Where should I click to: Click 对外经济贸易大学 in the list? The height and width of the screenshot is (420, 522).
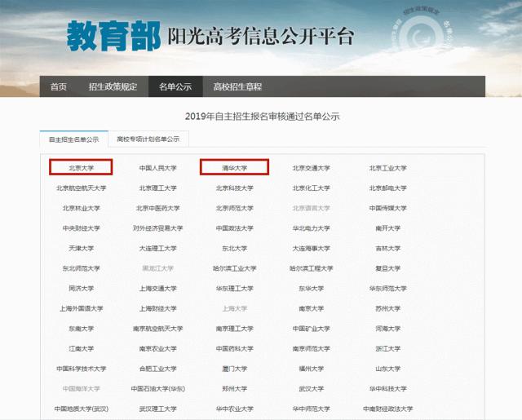point(157,228)
